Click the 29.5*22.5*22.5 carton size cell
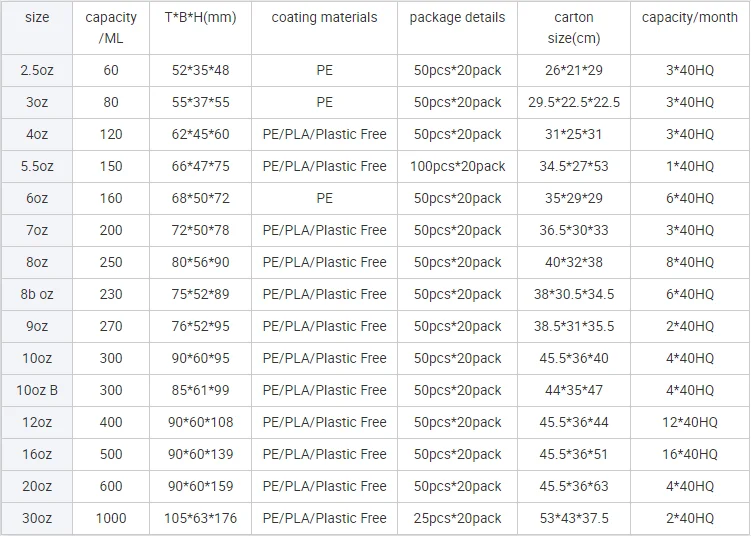The height and width of the screenshot is (536, 751). point(574,103)
